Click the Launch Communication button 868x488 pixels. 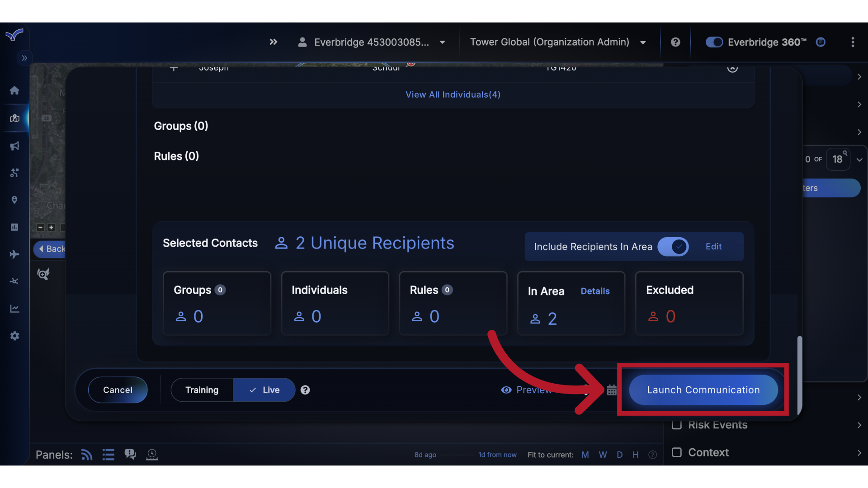tap(703, 390)
